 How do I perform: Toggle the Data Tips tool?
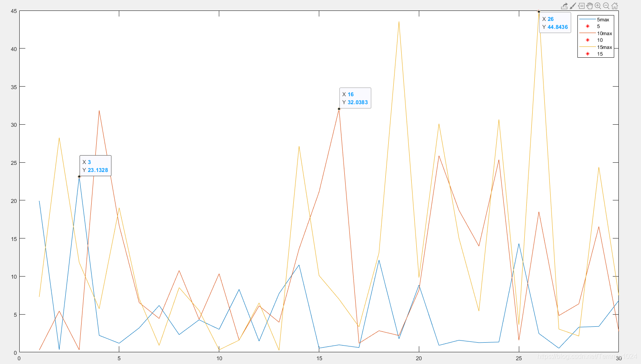click(581, 6)
